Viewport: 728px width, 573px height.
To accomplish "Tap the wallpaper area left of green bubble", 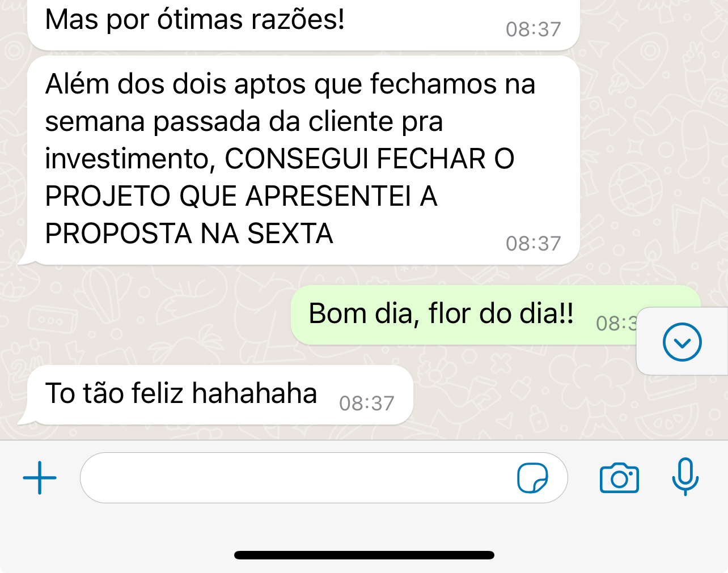I will point(153,315).
